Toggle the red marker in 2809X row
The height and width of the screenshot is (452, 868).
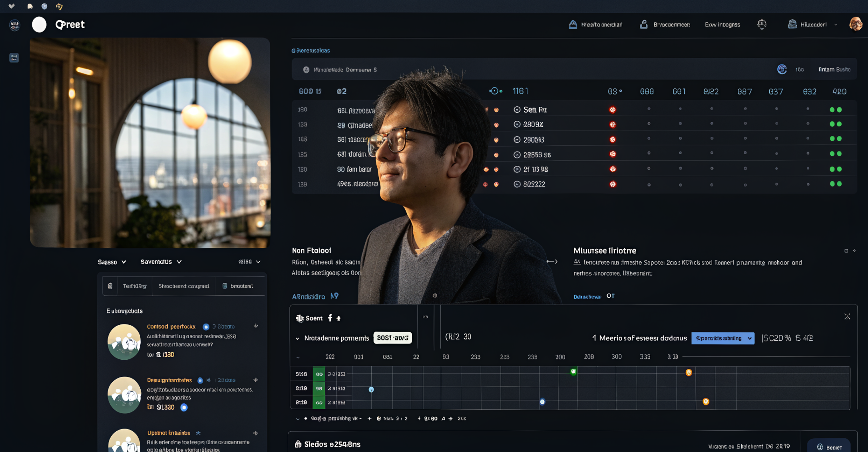(x=612, y=125)
